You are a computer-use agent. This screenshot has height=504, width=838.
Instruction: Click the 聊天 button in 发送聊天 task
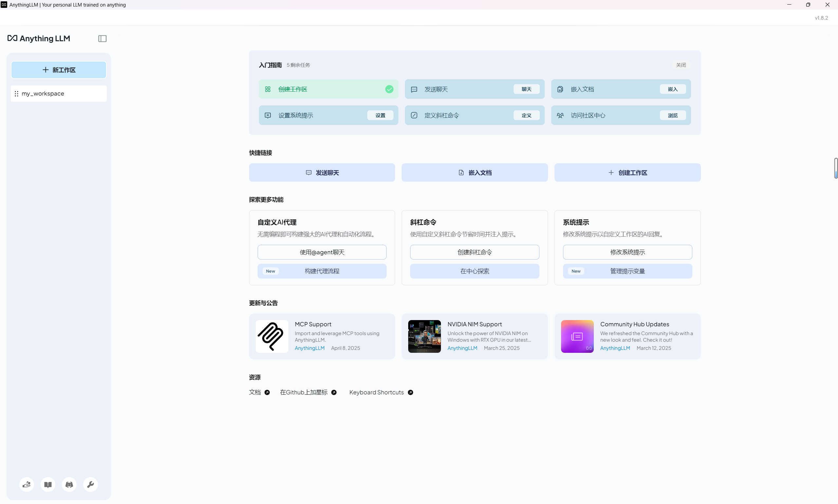[x=526, y=89]
